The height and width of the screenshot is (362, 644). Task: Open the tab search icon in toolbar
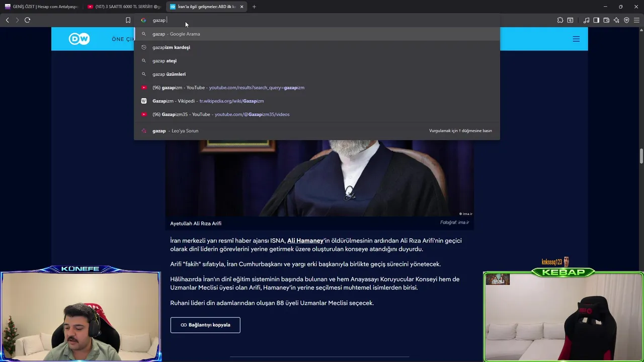(x=570, y=20)
